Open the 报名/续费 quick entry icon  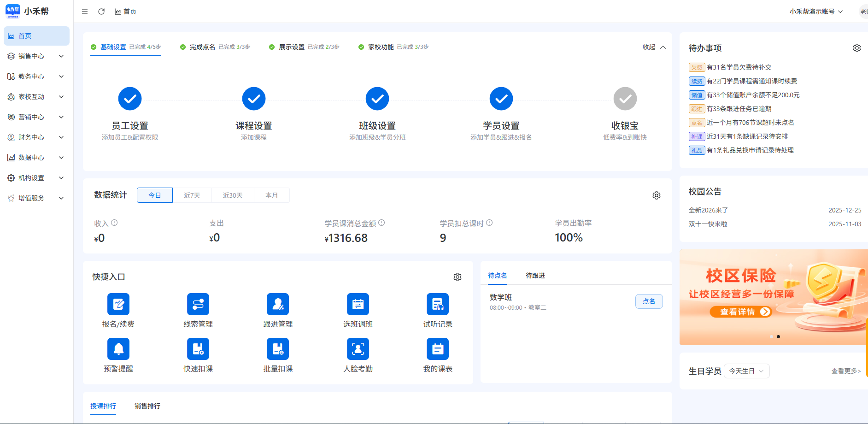click(118, 304)
